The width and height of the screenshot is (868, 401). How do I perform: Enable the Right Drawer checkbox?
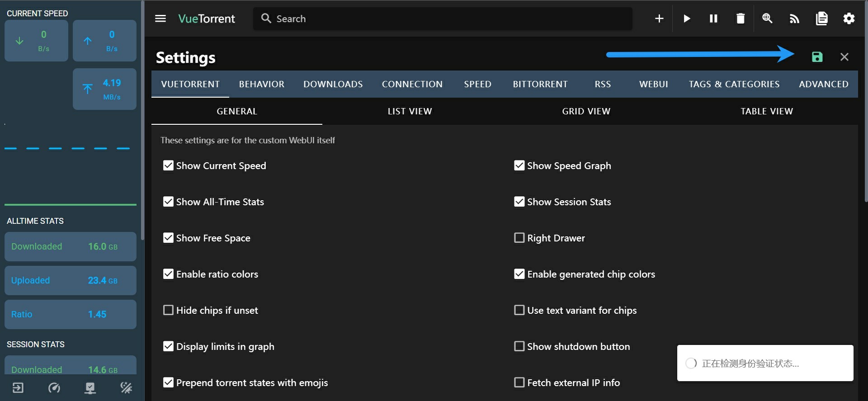(519, 238)
